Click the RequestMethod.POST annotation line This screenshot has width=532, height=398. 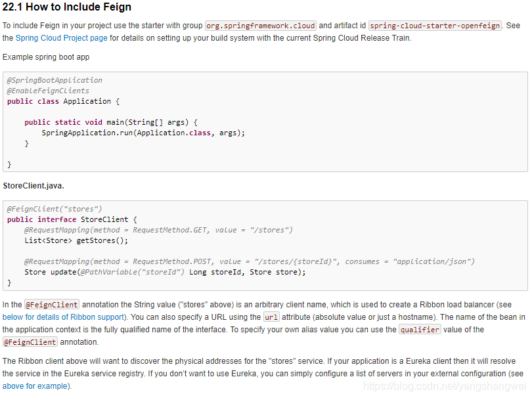click(x=249, y=261)
